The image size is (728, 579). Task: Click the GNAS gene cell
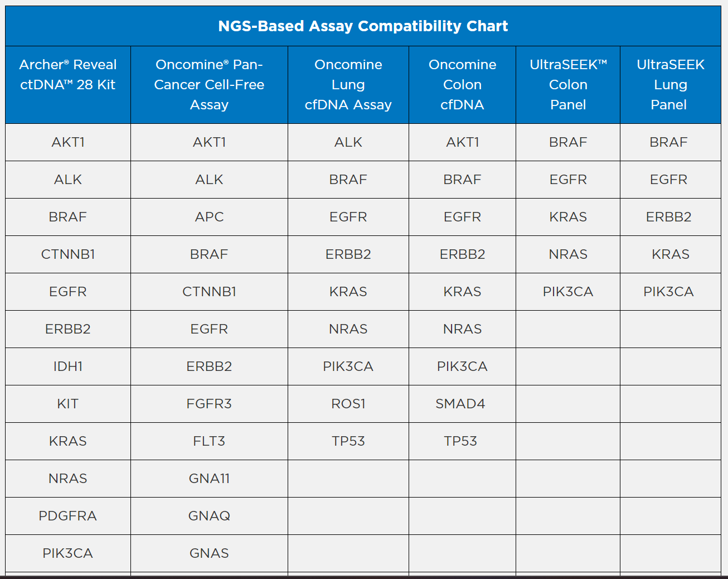[209, 553]
